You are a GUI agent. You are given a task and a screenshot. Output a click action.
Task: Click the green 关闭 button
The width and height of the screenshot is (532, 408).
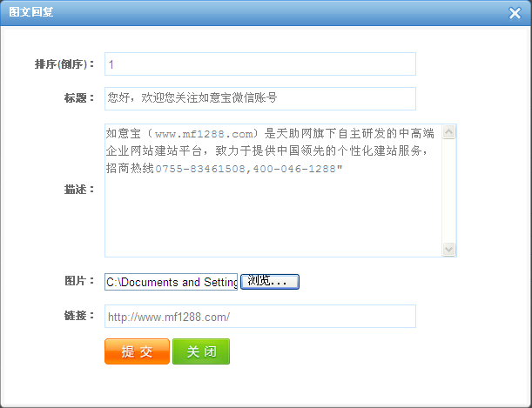pos(201,351)
